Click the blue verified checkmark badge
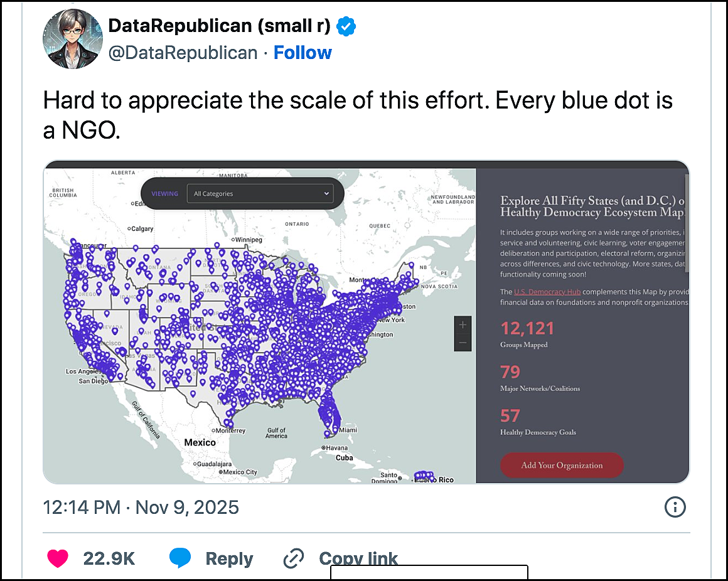Image resolution: width=728 pixels, height=581 pixels. tap(346, 26)
